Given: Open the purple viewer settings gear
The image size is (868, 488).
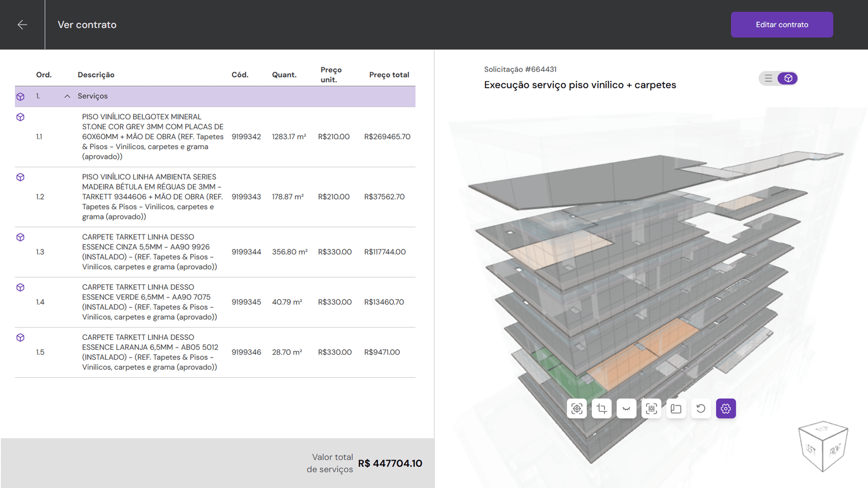Looking at the screenshot, I should pos(726,409).
